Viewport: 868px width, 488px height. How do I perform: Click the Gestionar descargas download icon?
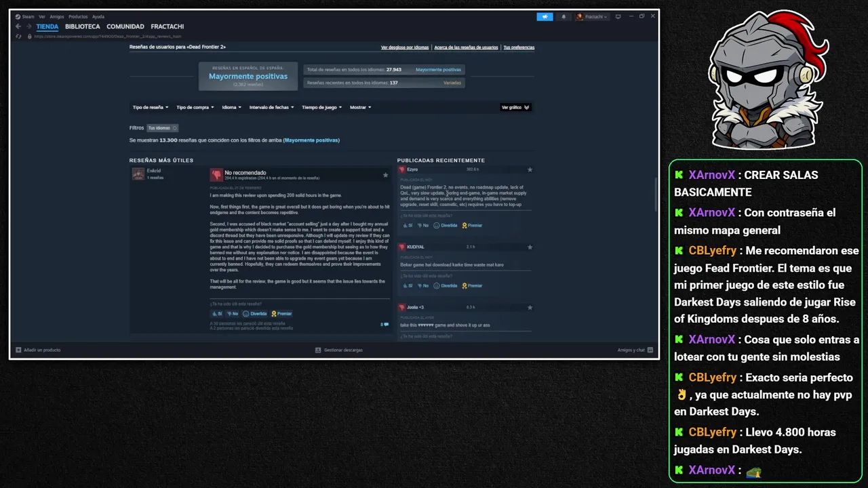click(x=318, y=350)
